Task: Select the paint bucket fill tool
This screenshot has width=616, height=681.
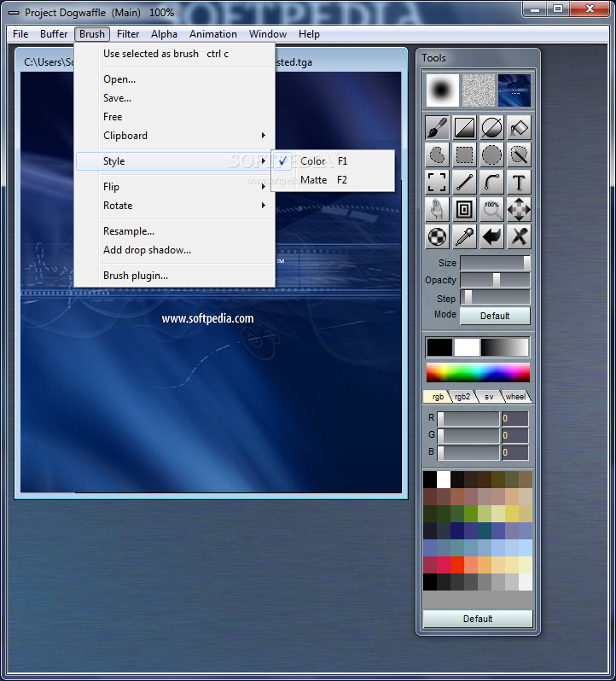Action: pos(519,127)
